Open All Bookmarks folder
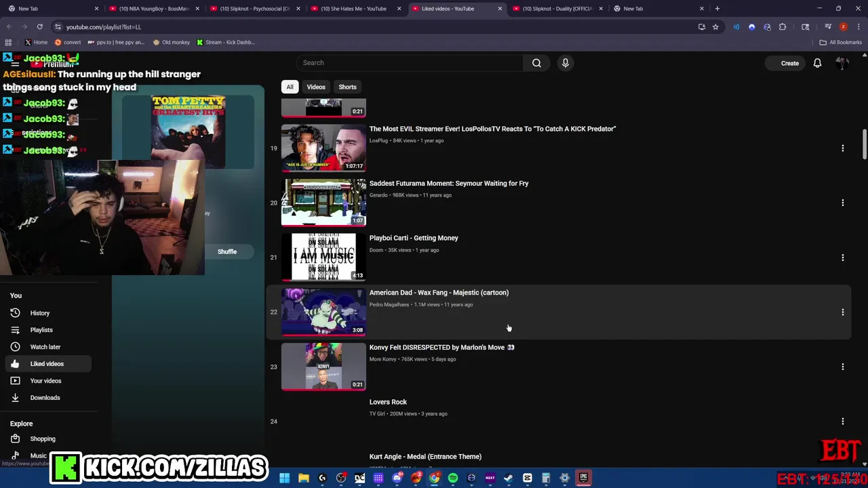 (x=841, y=42)
